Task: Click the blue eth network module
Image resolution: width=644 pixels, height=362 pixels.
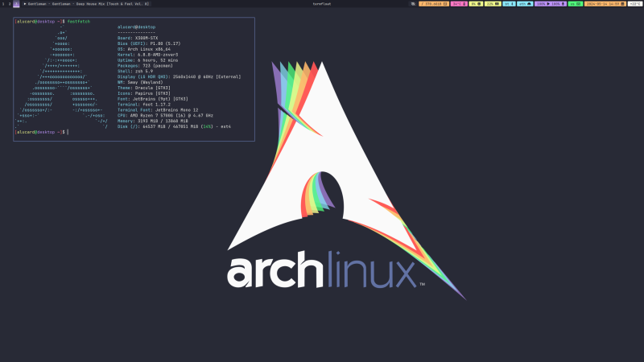Action: (x=525, y=4)
